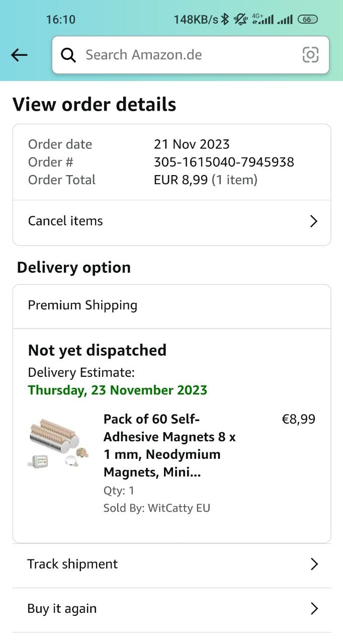Tap the Bluetooth status icon

point(225,19)
